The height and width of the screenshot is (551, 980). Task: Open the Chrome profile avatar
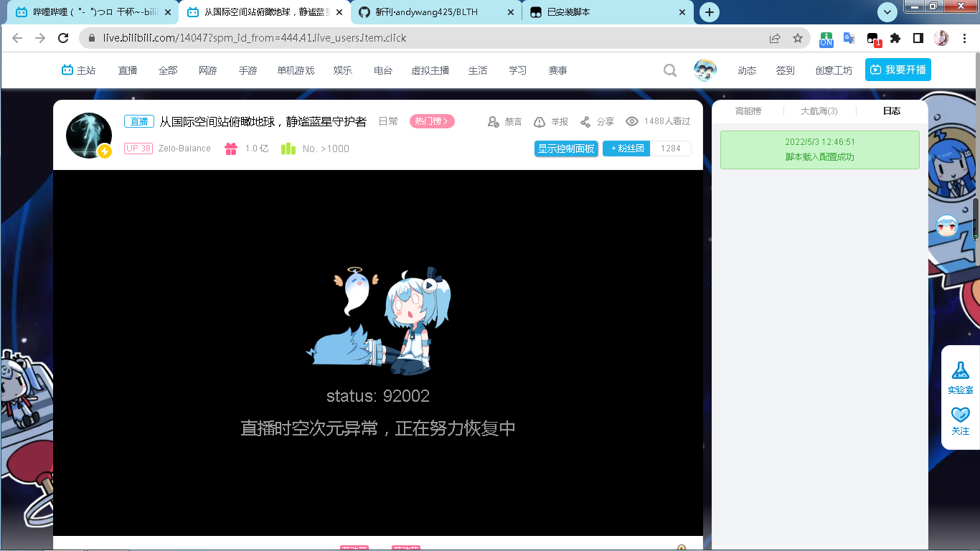pyautogui.click(x=941, y=38)
